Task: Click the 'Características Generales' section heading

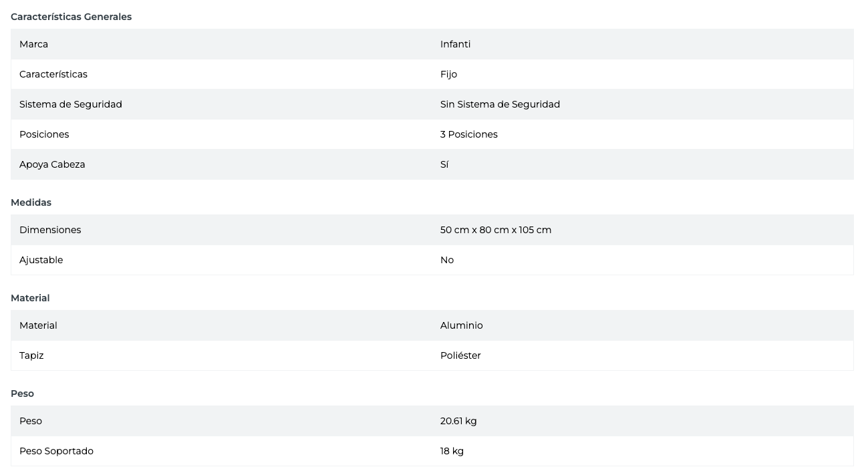Action: coord(71,17)
